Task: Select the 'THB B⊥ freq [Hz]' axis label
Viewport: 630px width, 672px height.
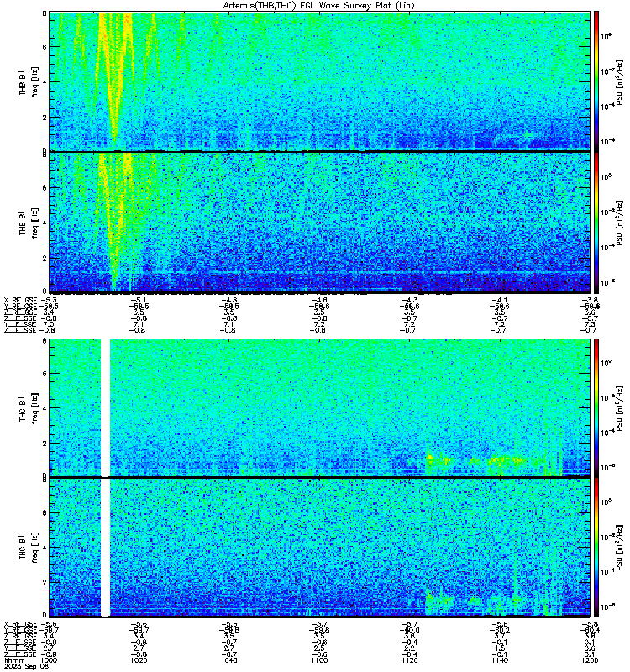Action: 29,81
